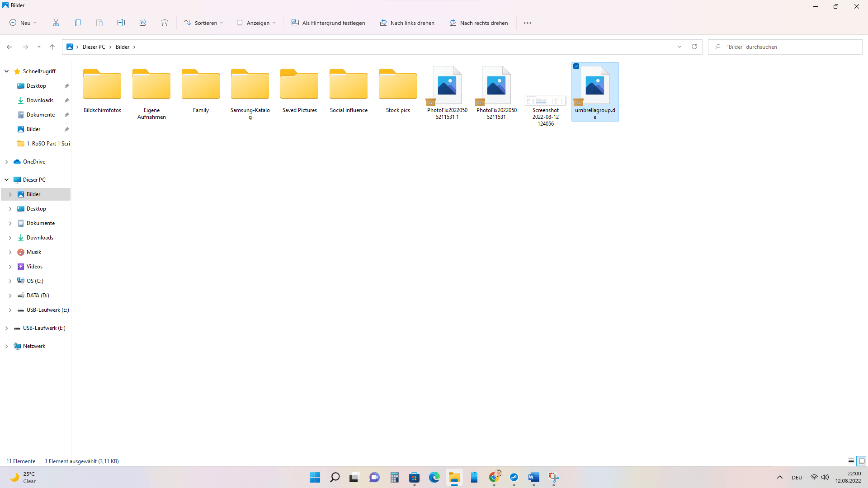Click the Copy icon in toolbar

click(x=78, y=23)
